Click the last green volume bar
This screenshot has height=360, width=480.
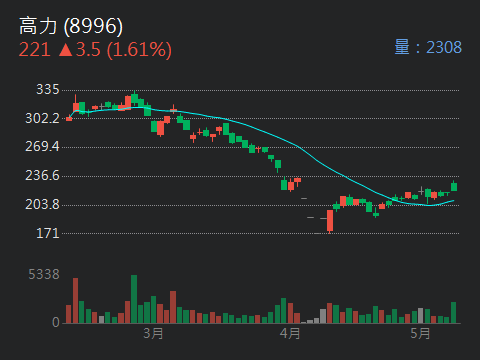pyautogui.click(x=454, y=313)
